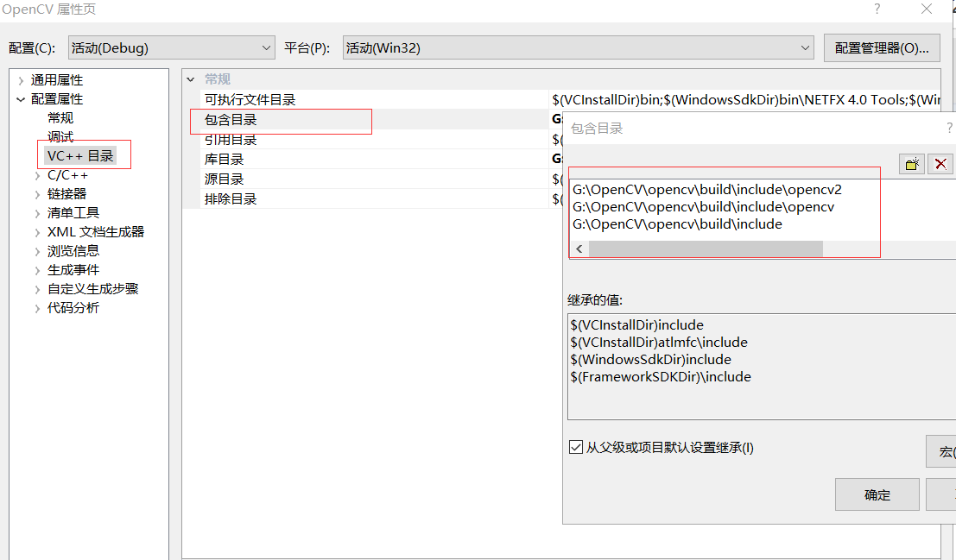Click the red X delete line icon
This screenshot has width=956, height=560.
point(940,163)
